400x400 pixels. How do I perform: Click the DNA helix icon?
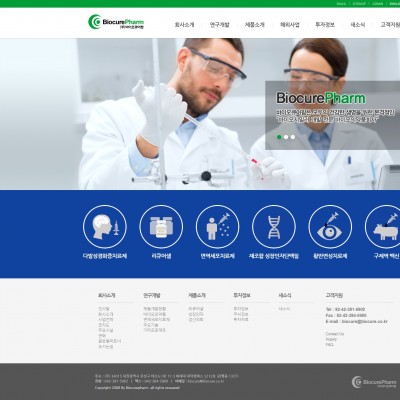[274, 227]
